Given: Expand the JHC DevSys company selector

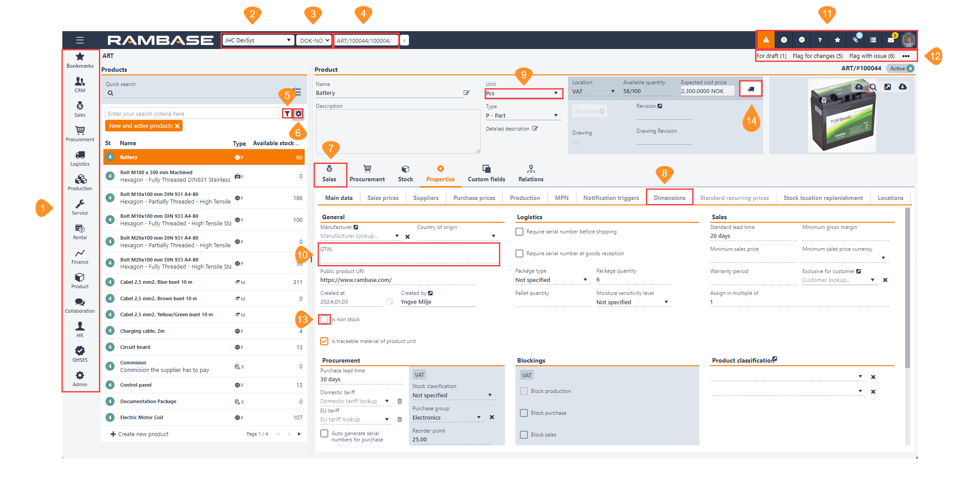Looking at the screenshot, I should (x=258, y=41).
